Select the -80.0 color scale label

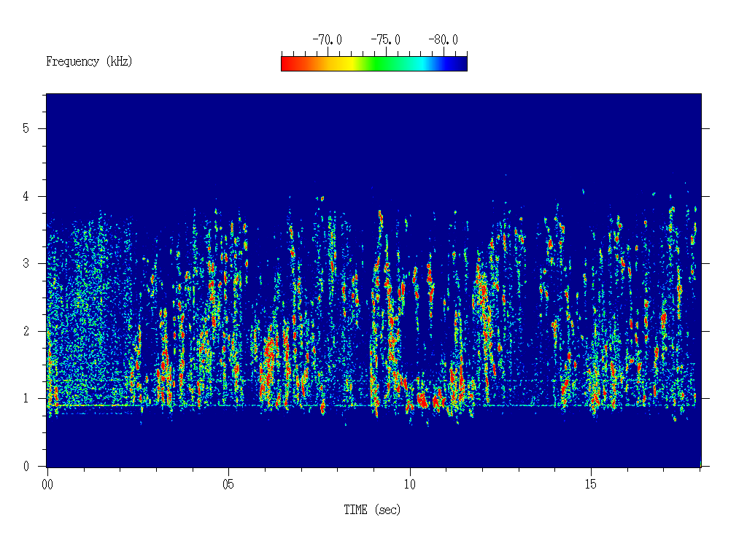(x=443, y=40)
